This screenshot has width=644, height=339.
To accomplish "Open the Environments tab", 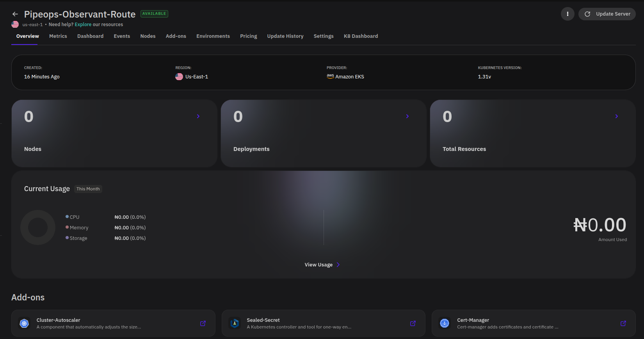I will pos(213,36).
